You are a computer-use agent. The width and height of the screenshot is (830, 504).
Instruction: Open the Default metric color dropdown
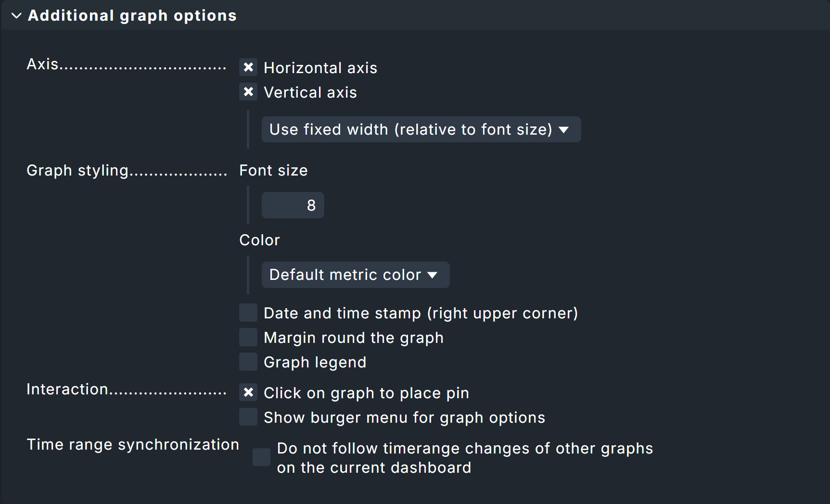[x=355, y=275]
